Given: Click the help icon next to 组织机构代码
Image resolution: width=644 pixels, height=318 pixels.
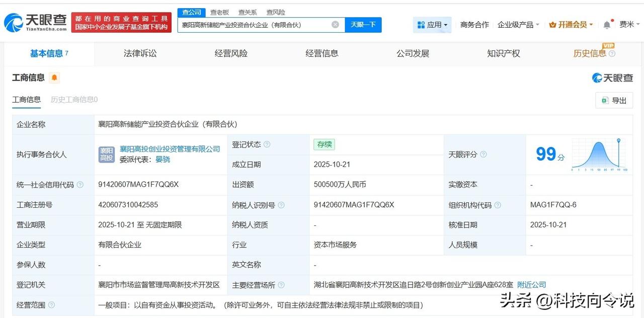Looking at the screenshot, I should click(497, 205).
